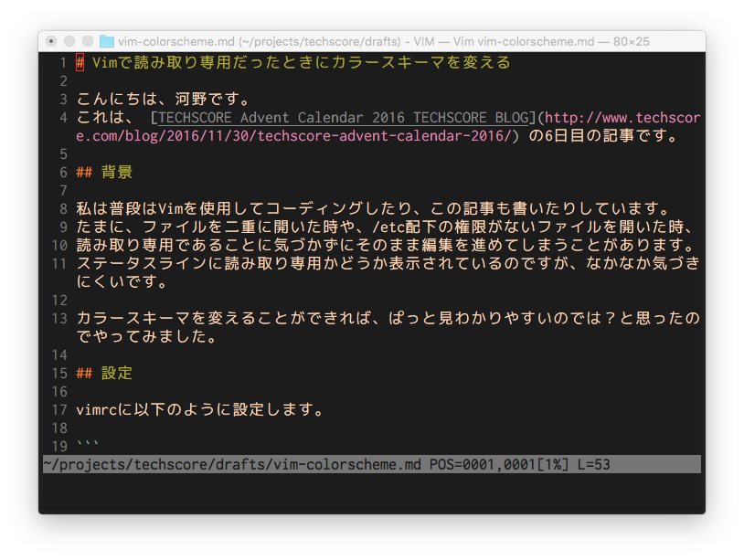Viewport: 744px width, 560px height.
Task: Click the file path in the status line
Action: [x=232, y=464]
